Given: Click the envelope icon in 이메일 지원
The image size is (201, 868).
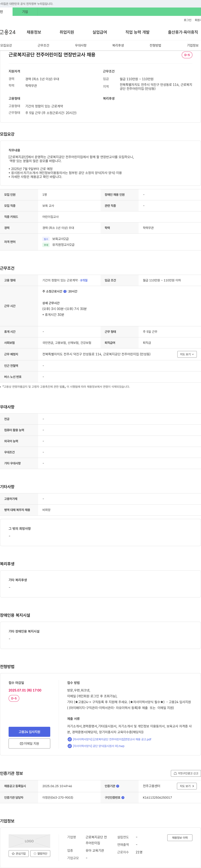Looking at the screenshot, I should pos(21,743).
